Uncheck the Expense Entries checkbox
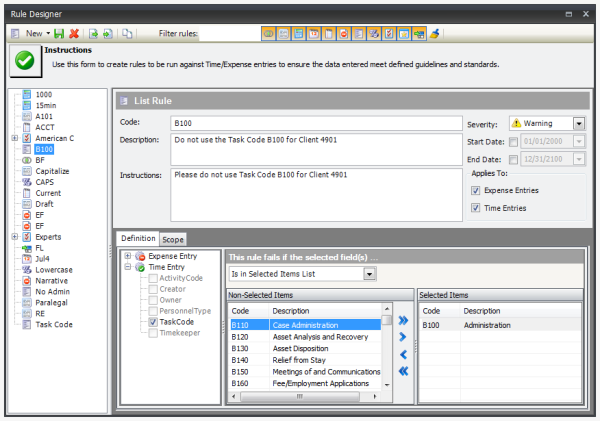 pos(475,190)
